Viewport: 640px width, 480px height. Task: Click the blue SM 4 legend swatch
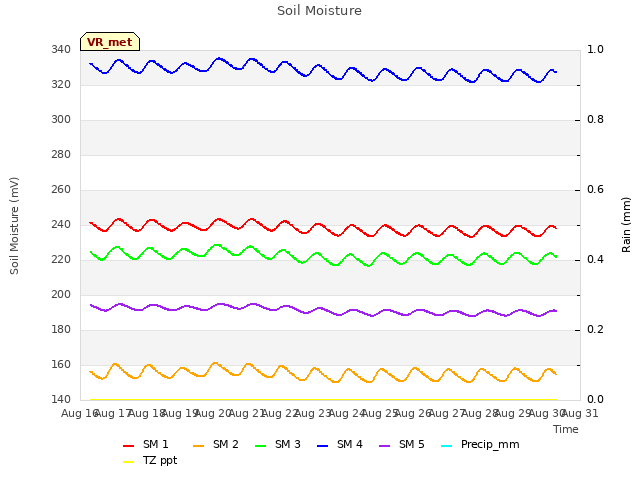click(x=322, y=446)
